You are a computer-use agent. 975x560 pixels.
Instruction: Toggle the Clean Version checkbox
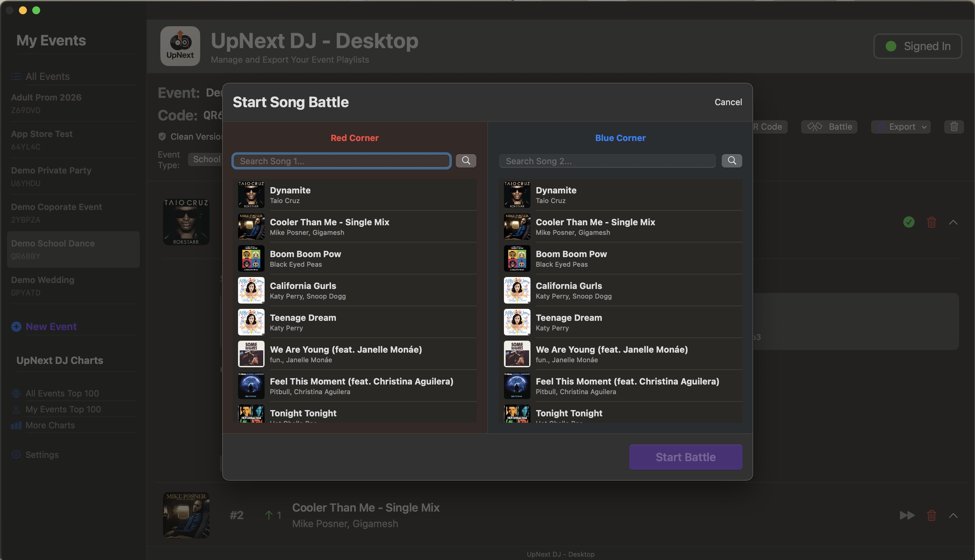click(162, 137)
